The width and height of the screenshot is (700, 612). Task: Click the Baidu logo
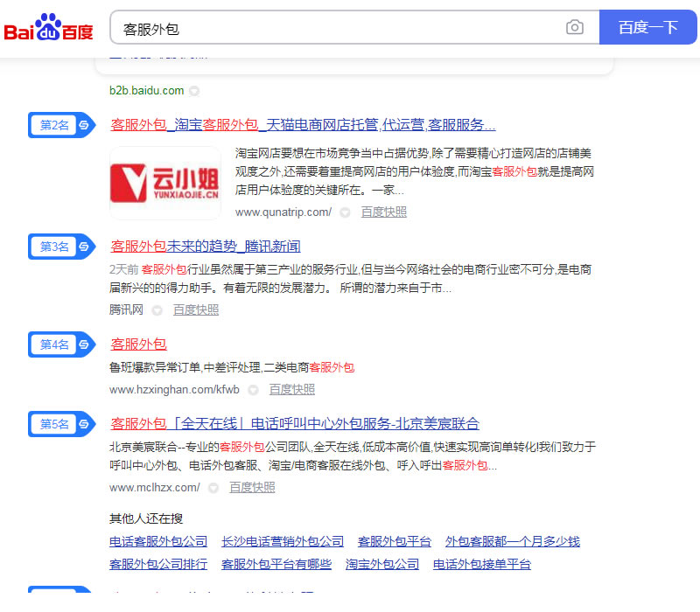[x=48, y=27]
